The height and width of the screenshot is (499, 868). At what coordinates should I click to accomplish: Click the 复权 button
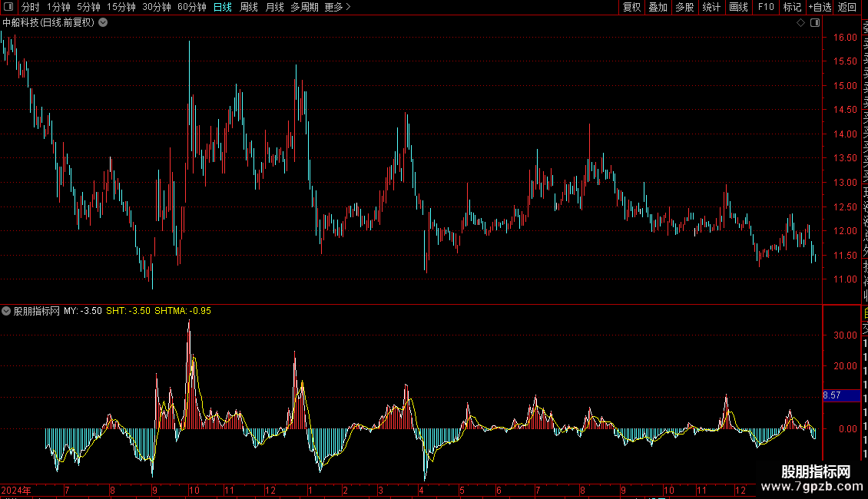(x=631, y=7)
